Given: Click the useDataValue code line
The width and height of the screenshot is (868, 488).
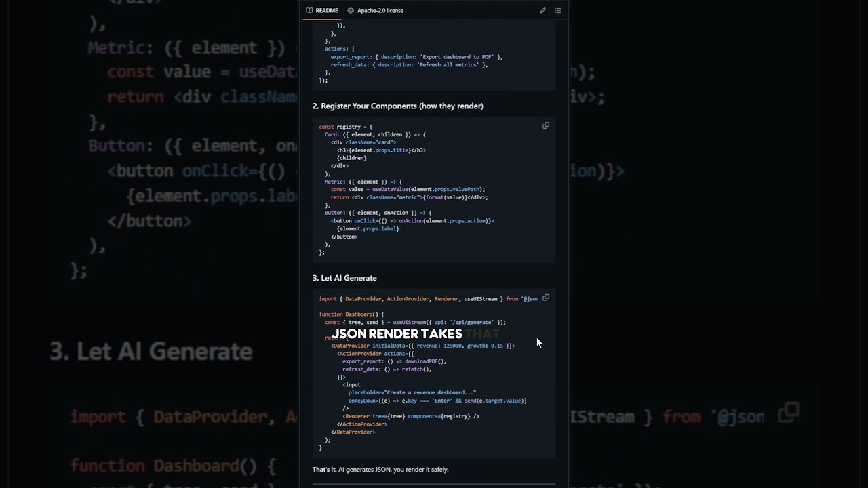Looking at the screenshot, I should [408, 190].
